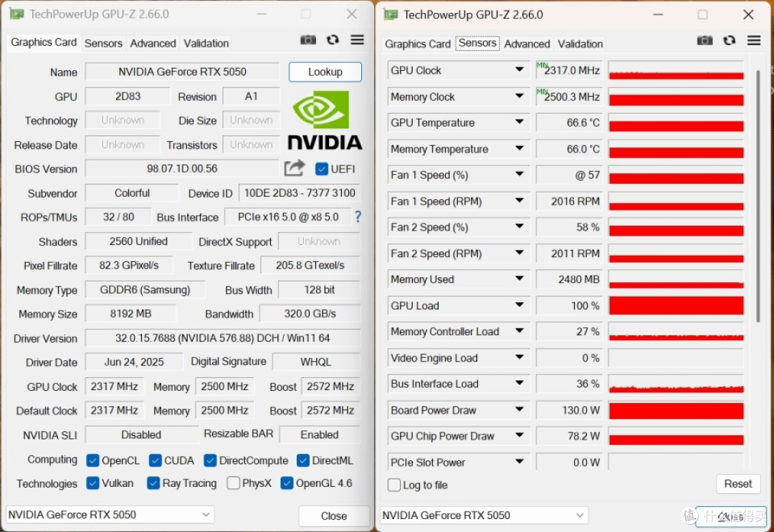Click the screenshot camera icon in Sensors window

tap(704, 40)
